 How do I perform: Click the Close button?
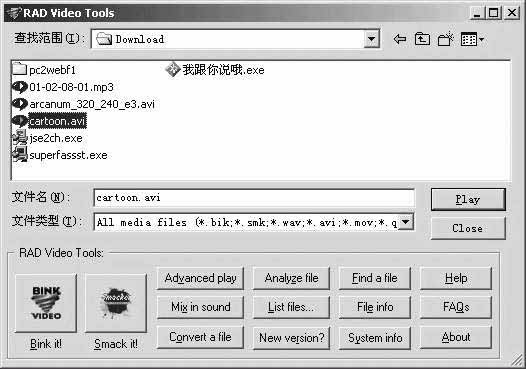pyautogui.click(x=468, y=228)
